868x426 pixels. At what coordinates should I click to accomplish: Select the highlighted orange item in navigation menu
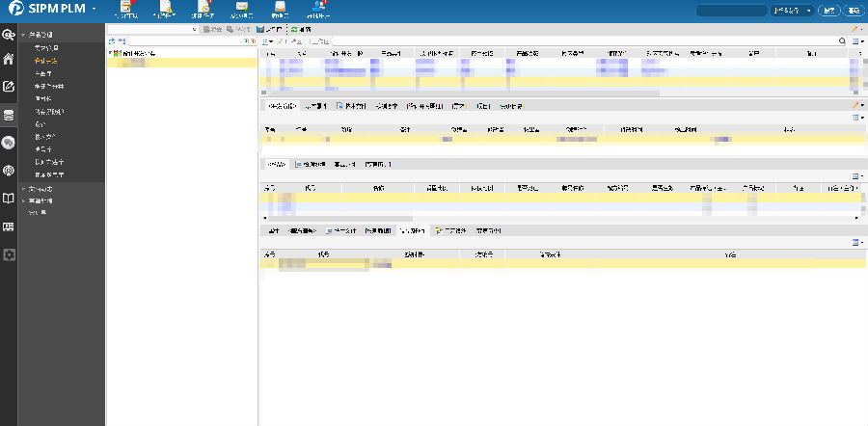(x=44, y=61)
